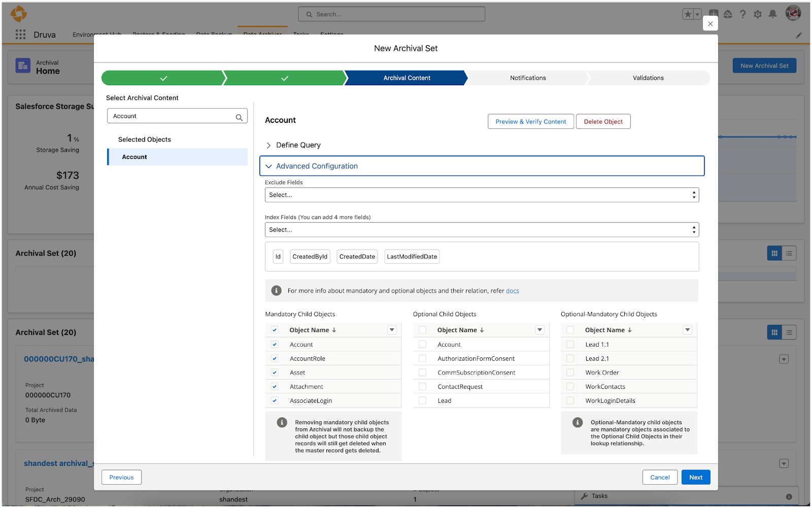Uncheck the AccountRole mandatory child object
This screenshot has width=812, height=508.
point(275,359)
